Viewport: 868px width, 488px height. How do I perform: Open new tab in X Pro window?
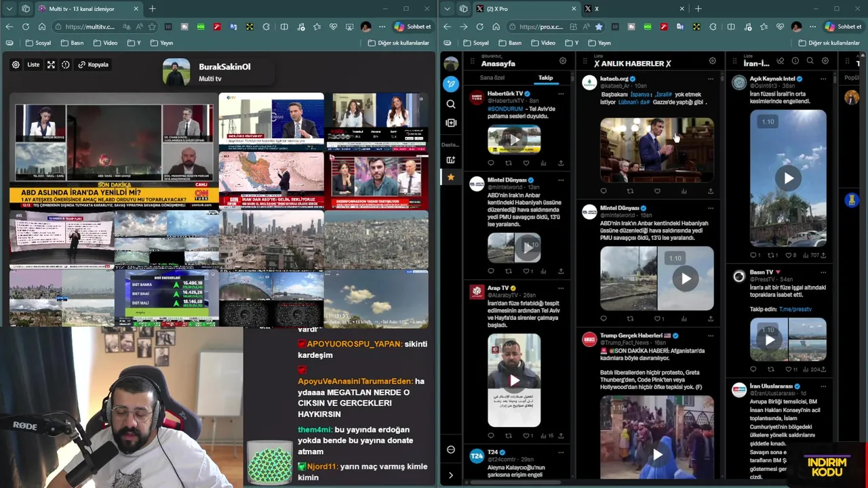point(698,9)
